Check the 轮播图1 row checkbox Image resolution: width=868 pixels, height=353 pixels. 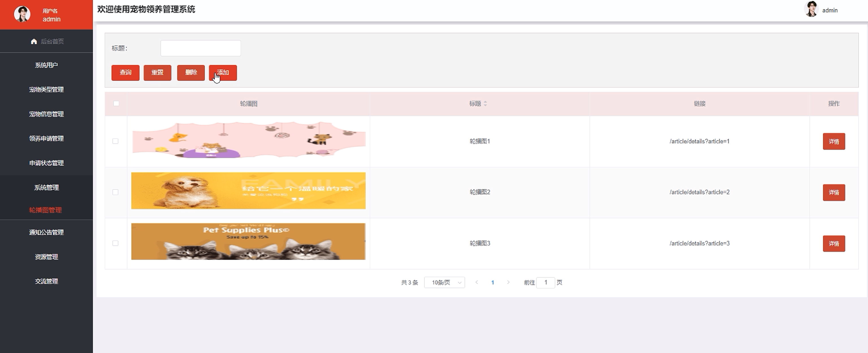pos(115,141)
